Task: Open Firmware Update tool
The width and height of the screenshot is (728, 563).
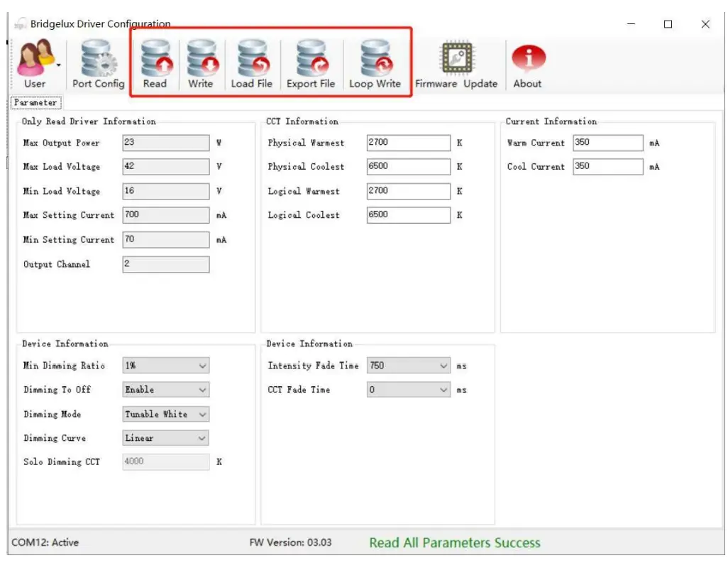Action: [x=456, y=64]
